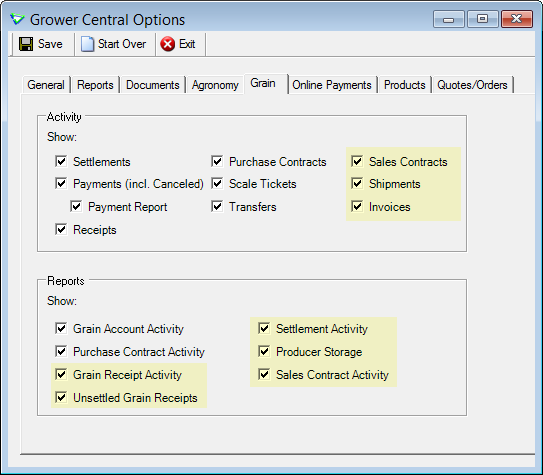
Task: Uncheck the Settlements checkbox
Action: click(61, 161)
